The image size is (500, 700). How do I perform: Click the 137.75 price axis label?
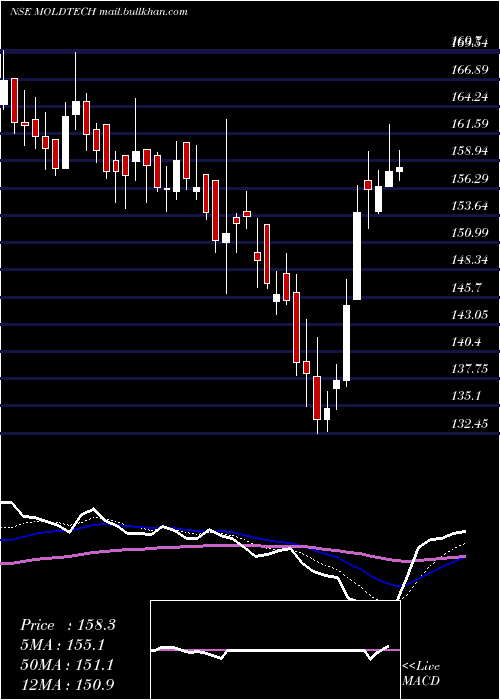pyautogui.click(x=469, y=369)
